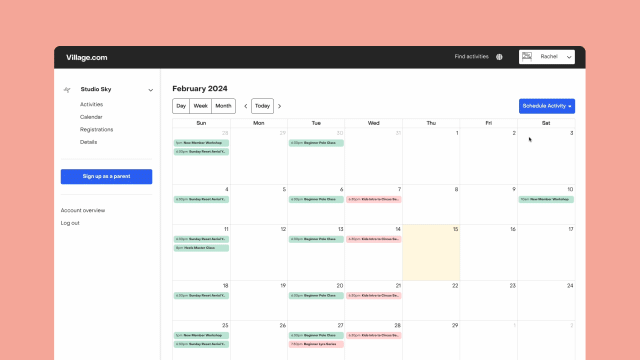Select date number 22 in calendar
The width and height of the screenshot is (640, 360).
pyautogui.click(x=455, y=286)
